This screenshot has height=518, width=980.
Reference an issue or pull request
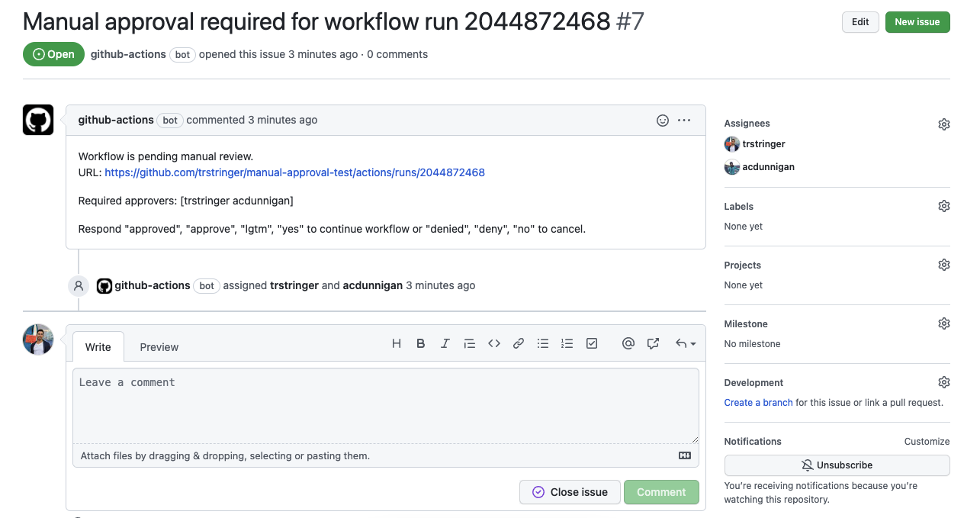653,344
